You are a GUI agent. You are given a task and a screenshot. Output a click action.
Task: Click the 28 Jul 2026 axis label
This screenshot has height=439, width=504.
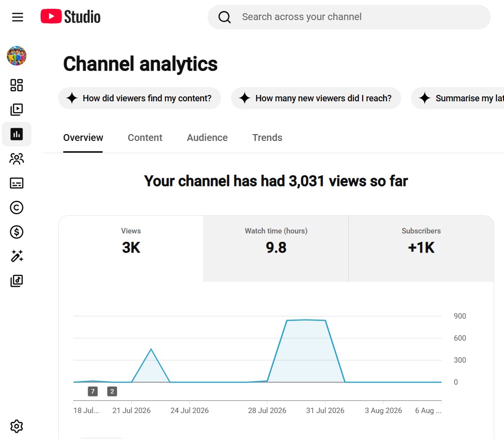pyautogui.click(x=267, y=411)
